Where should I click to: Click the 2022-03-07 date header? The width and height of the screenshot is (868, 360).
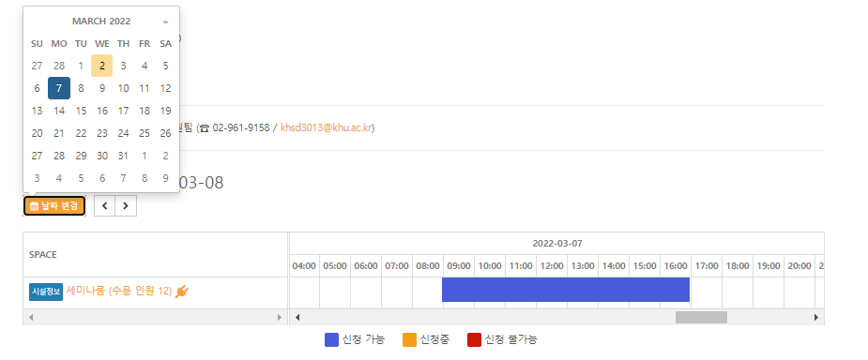557,244
